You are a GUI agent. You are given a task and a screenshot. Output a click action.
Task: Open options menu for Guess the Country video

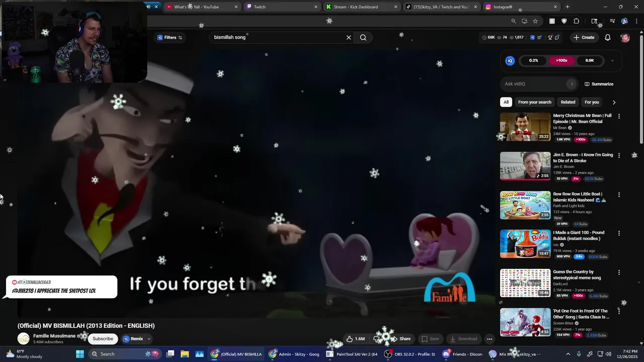(x=619, y=273)
